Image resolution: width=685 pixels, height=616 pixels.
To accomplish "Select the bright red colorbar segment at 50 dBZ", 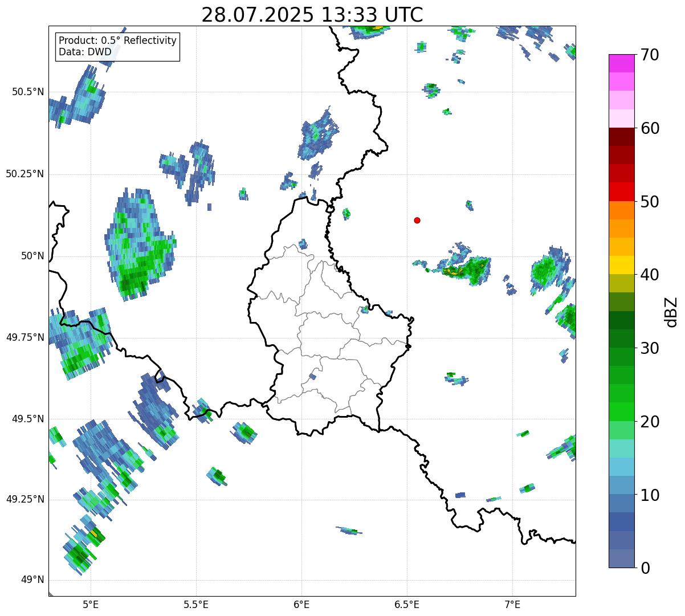I will (621, 192).
